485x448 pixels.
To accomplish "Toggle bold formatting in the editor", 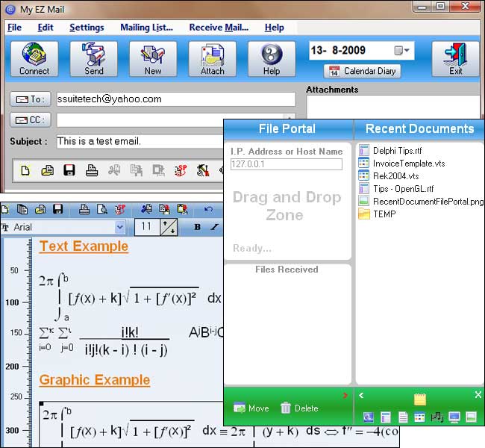I will 197,227.
